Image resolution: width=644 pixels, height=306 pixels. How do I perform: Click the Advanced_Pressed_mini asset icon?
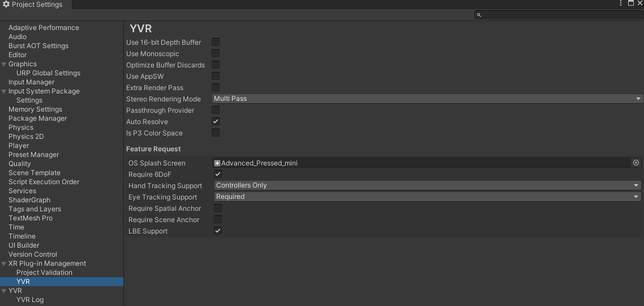[x=217, y=163]
